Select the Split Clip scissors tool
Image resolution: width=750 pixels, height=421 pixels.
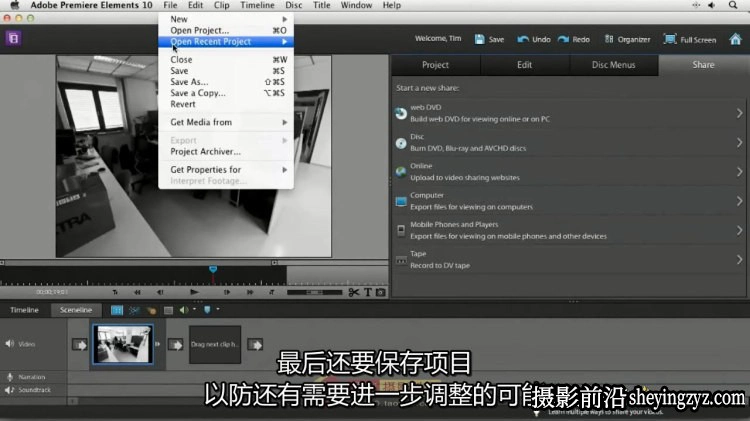[x=354, y=292]
